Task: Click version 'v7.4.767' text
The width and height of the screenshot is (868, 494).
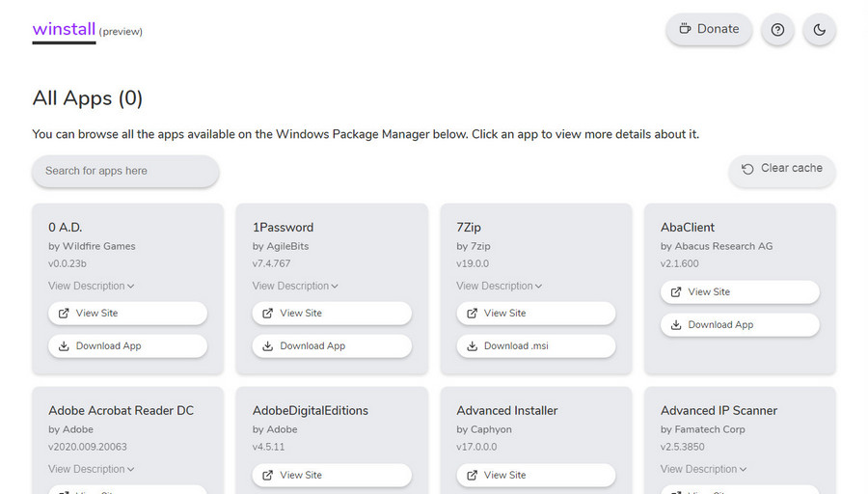Action: pyautogui.click(x=271, y=263)
